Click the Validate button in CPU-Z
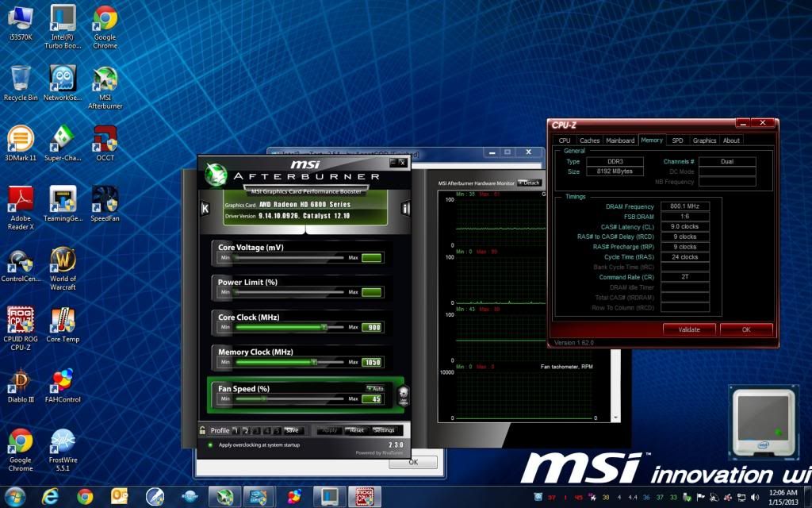Screen dimensions: 812x508 (x=689, y=329)
